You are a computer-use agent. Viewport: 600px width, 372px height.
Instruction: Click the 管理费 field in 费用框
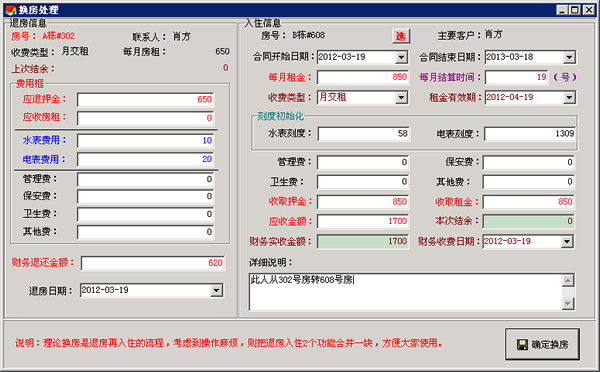pyautogui.click(x=145, y=179)
